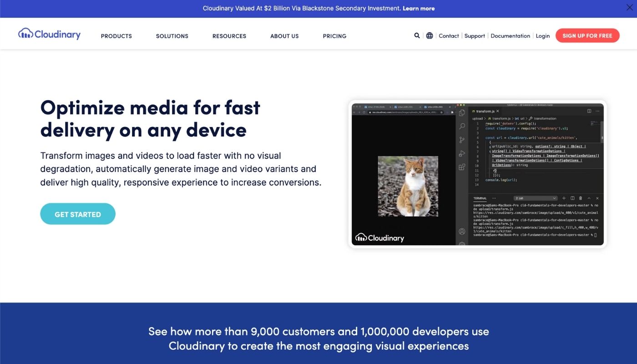This screenshot has height=364, width=637.
Task: Select the Run and Debug icon in demo editor
Action: click(x=462, y=154)
